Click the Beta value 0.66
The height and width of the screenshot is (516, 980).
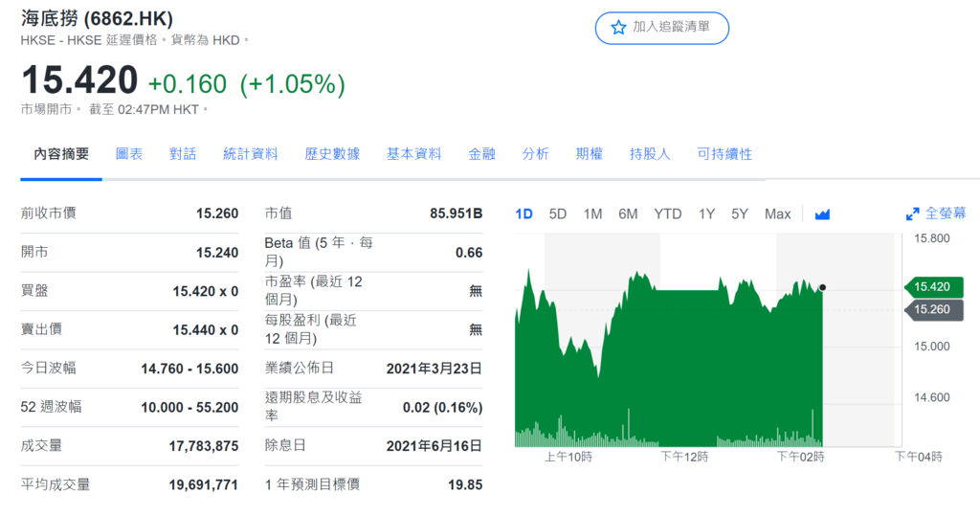(469, 253)
